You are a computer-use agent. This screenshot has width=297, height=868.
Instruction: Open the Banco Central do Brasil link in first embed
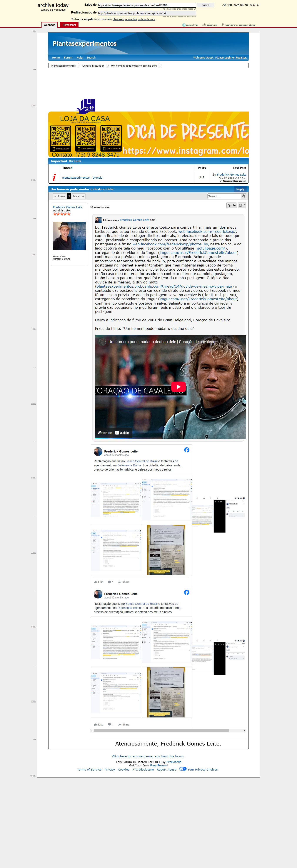[x=141, y=461]
